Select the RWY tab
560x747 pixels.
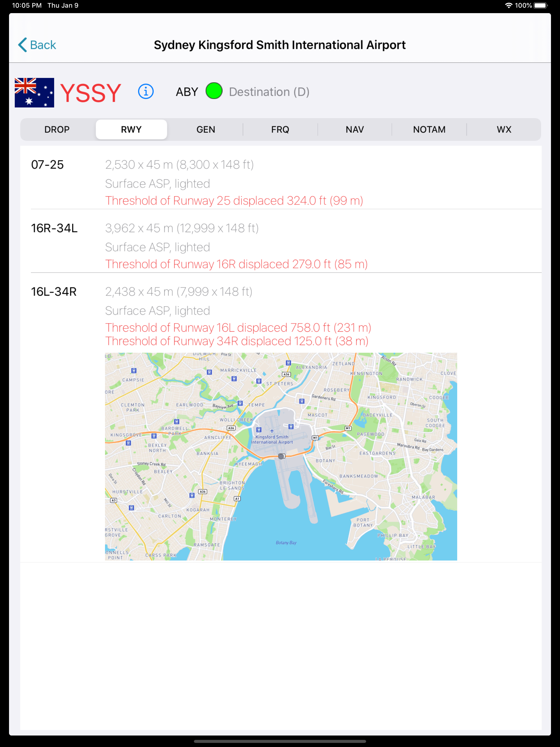click(x=132, y=130)
